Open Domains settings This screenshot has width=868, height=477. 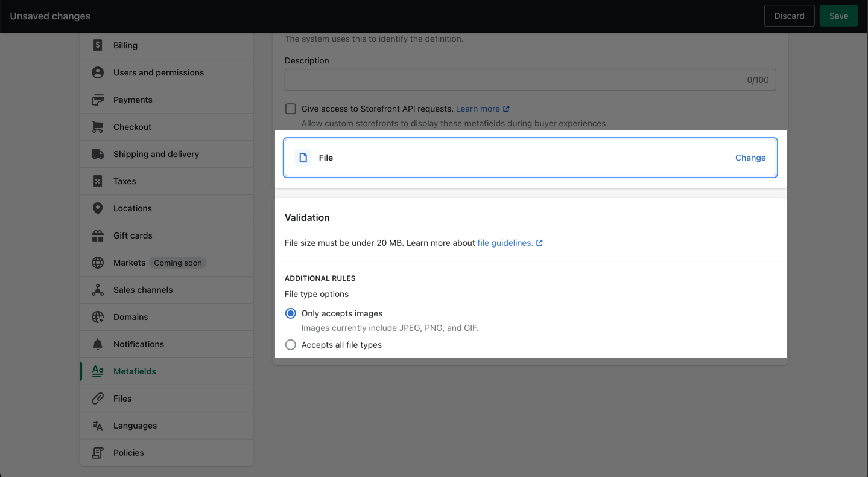pos(166,317)
